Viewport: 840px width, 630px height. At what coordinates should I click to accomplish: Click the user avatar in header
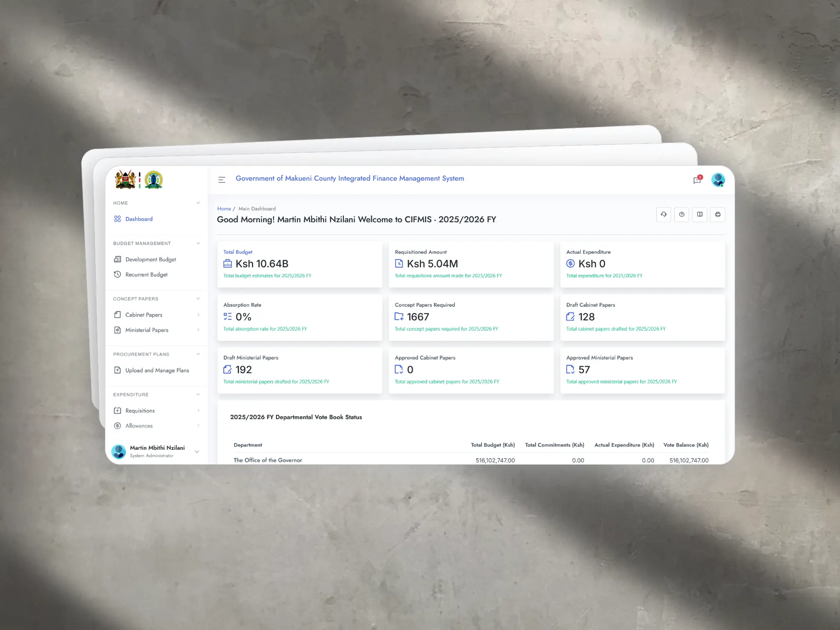tap(717, 179)
